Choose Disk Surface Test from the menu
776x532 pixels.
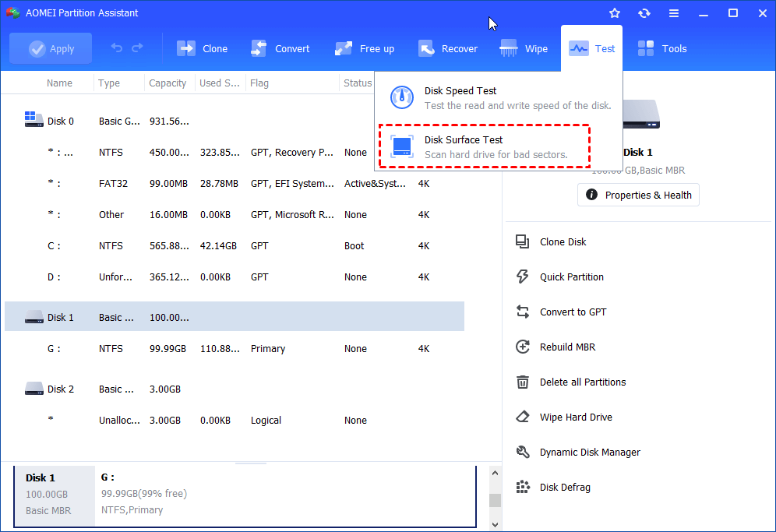click(x=483, y=146)
